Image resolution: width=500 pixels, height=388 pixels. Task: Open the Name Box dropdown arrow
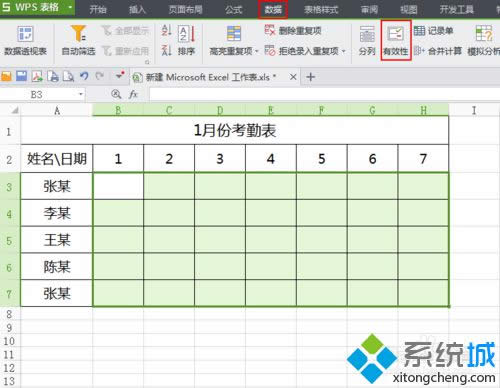[81, 94]
